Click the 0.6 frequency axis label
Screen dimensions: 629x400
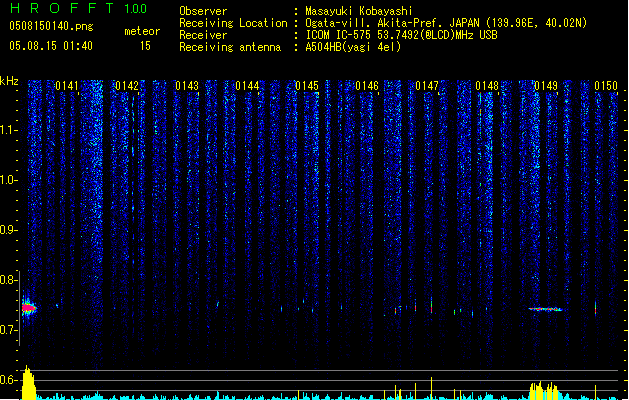[8, 380]
